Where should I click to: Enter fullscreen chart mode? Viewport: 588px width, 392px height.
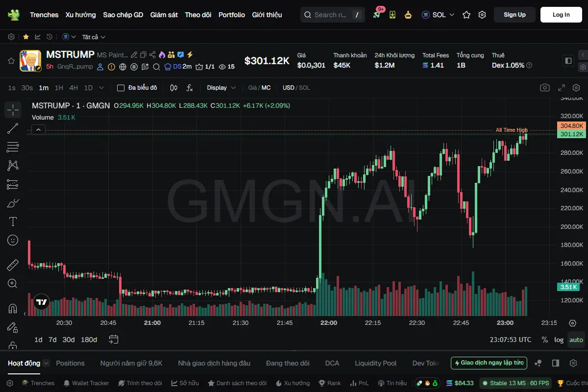pos(562,88)
